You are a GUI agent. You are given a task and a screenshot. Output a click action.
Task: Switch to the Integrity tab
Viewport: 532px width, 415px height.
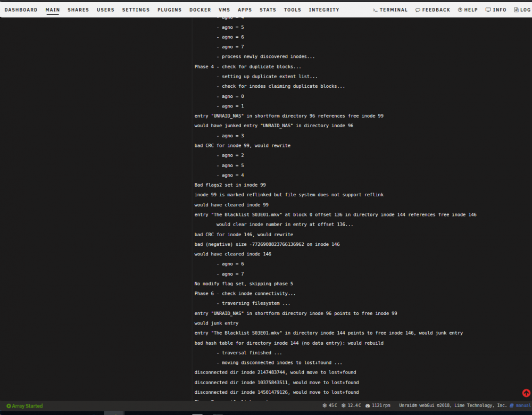323,10
